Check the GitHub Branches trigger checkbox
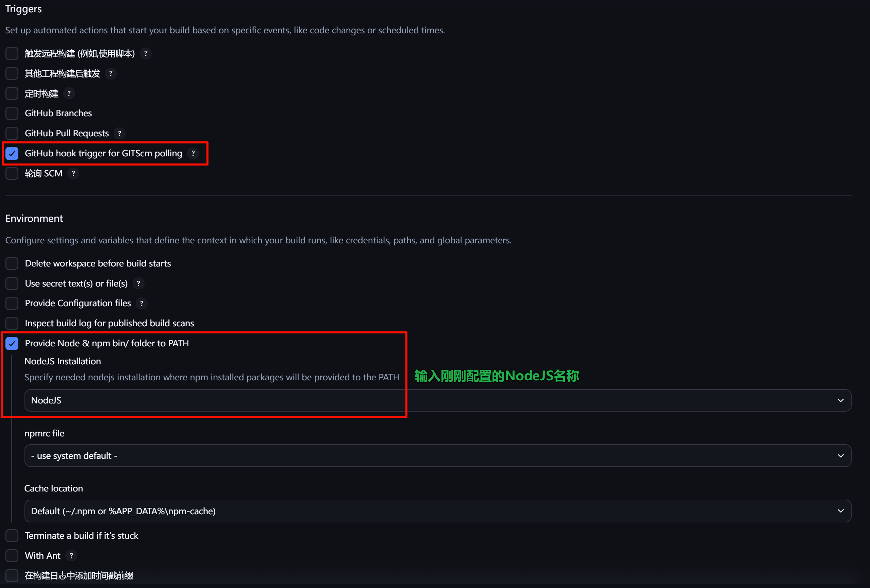 pyautogui.click(x=12, y=113)
